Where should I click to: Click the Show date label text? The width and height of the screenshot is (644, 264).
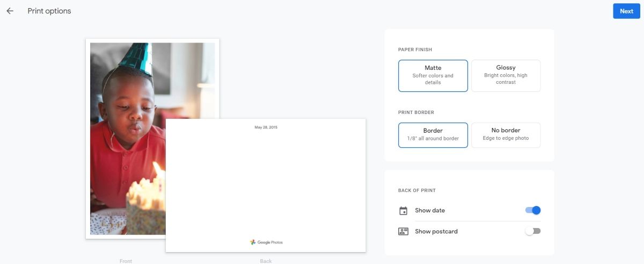coord(430,211)
